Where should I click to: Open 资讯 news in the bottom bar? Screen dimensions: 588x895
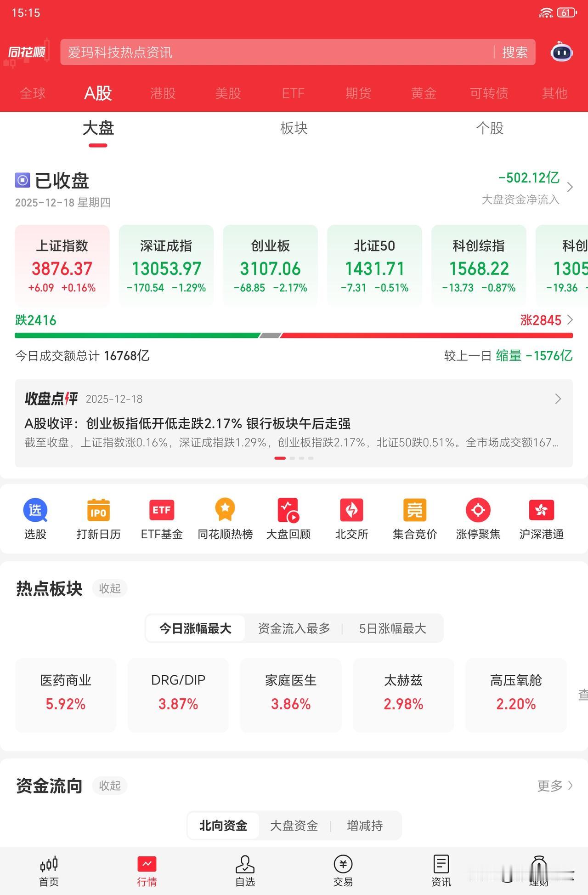tap(441, 871)
